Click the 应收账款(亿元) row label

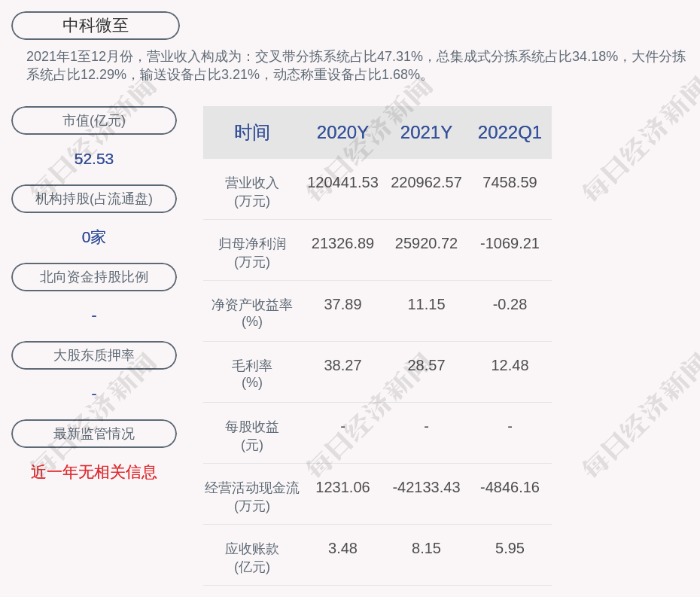coord(251,557)
